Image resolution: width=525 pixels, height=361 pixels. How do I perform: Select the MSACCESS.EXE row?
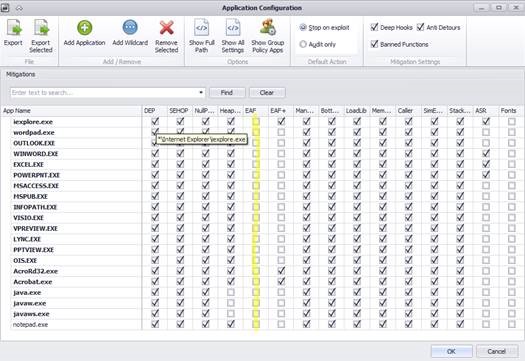[267, 186]
